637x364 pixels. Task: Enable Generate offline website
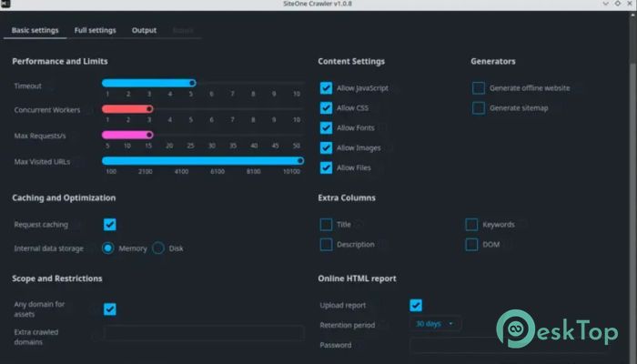[479, 88]
